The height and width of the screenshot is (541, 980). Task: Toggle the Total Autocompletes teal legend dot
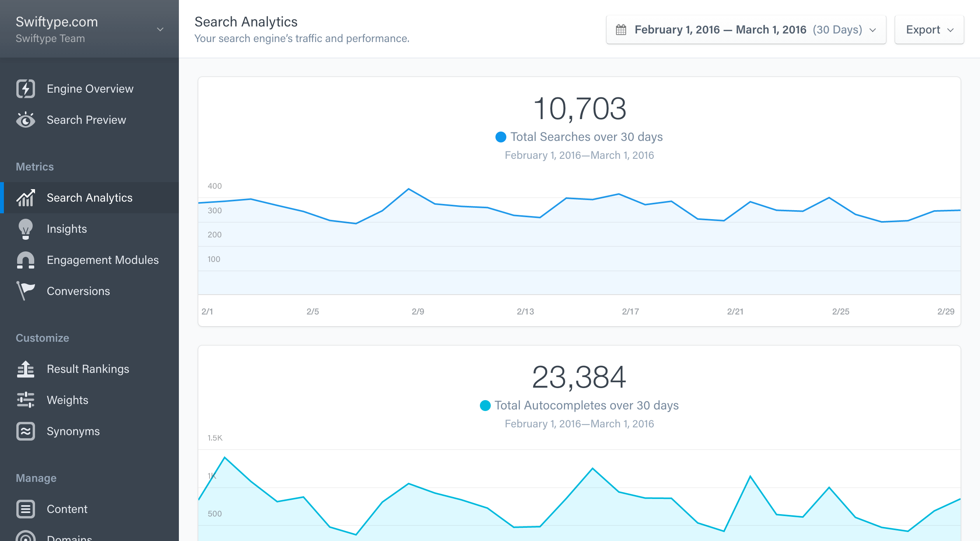[x=485, y=406]
